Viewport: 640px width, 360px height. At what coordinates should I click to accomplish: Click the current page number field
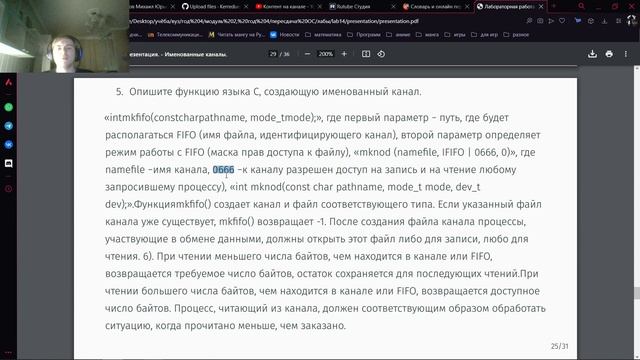[273, 54]
